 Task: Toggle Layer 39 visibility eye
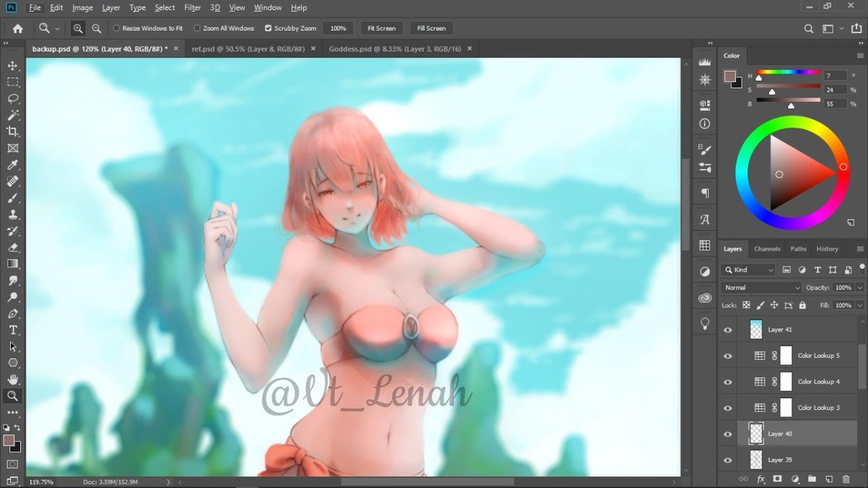[728, 460]
